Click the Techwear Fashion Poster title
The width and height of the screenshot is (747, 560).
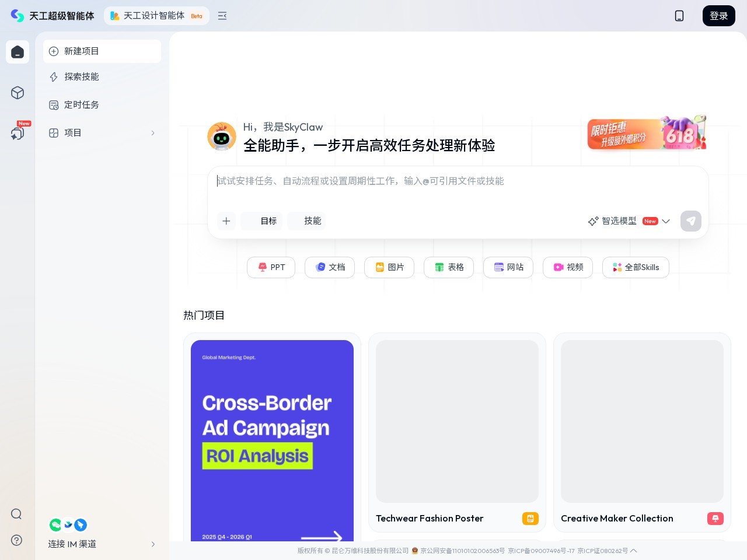click(x=430, y=519)
